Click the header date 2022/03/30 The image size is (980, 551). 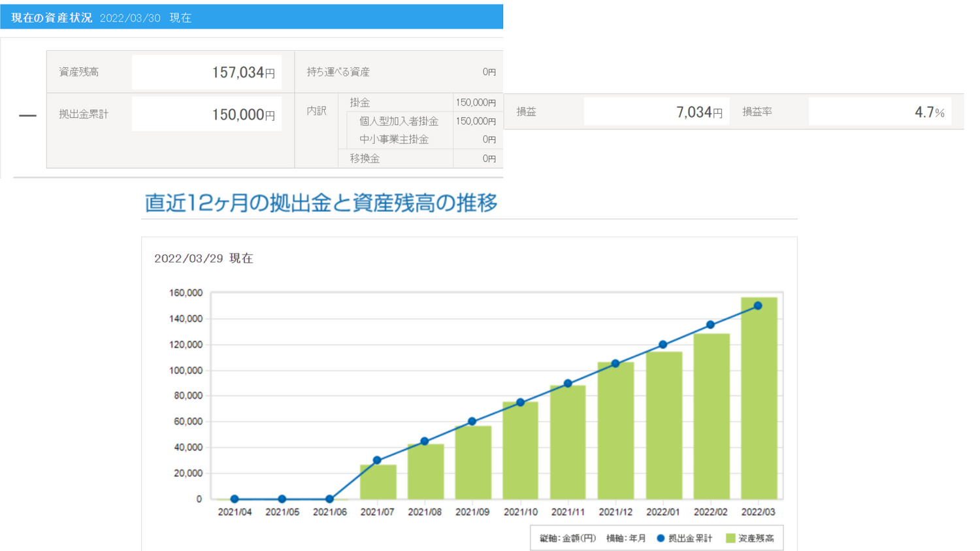click(130, 18)
